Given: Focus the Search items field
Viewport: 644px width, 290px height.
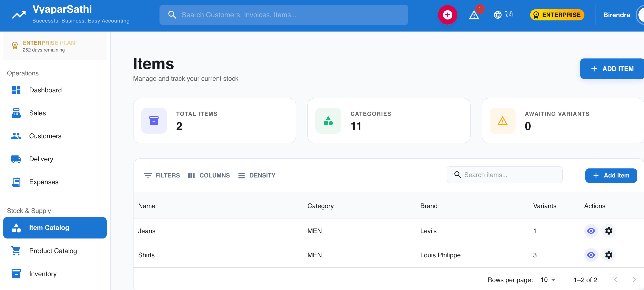Looking at the screenshot, I should click(504, 175).
